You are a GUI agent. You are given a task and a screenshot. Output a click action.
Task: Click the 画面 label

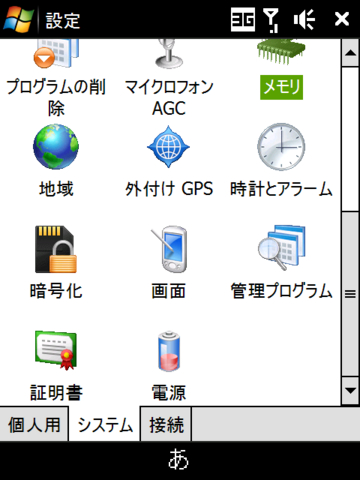[x=169, y=291]
